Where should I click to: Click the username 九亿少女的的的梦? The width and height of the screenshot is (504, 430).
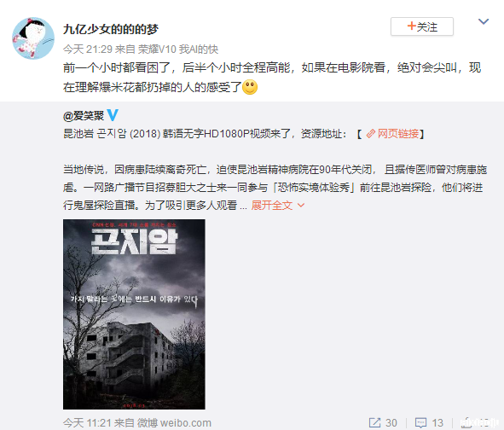tap(111, 29)
